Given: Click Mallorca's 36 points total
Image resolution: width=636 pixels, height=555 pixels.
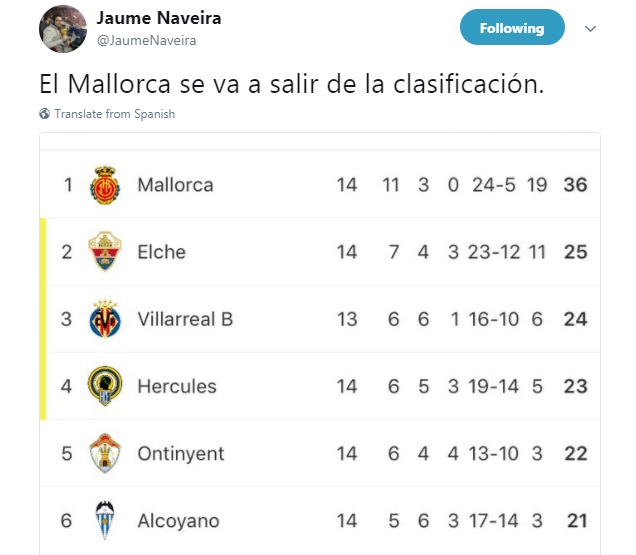Looking at the screenshot, I should point(575,185).
